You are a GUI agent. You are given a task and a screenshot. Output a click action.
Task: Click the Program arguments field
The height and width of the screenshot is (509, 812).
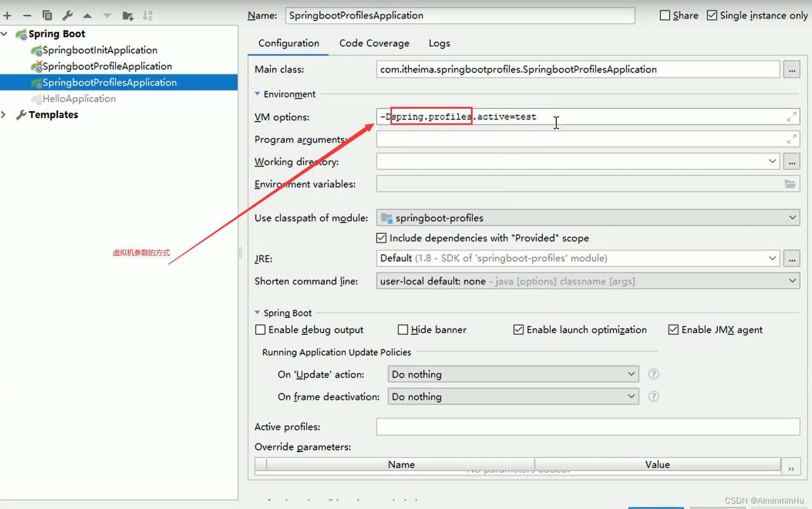point(588,139)
